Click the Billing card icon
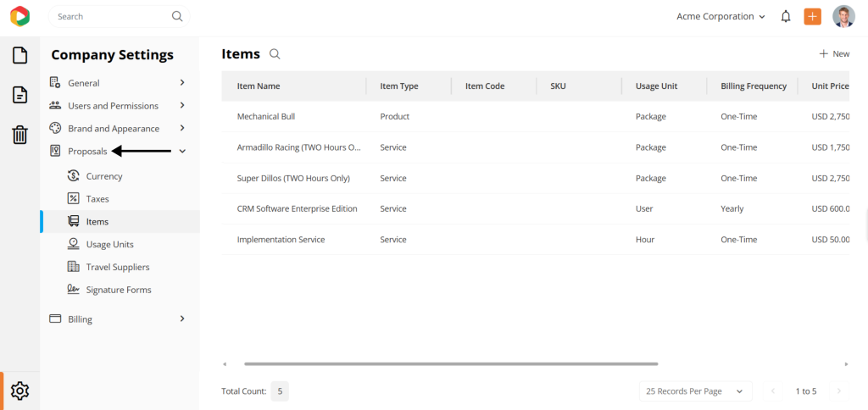The image size is (868, 410). 55,319
